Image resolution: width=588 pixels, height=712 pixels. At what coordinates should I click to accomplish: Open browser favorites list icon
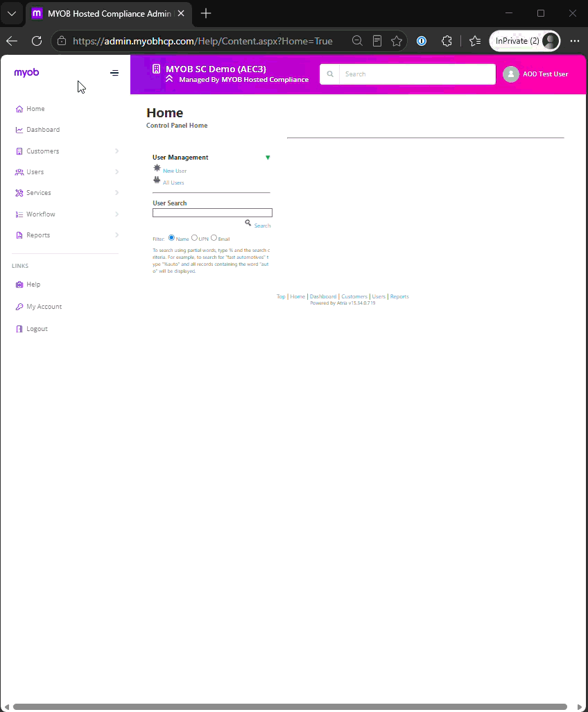pyautogui.click(x=475, y=41)
